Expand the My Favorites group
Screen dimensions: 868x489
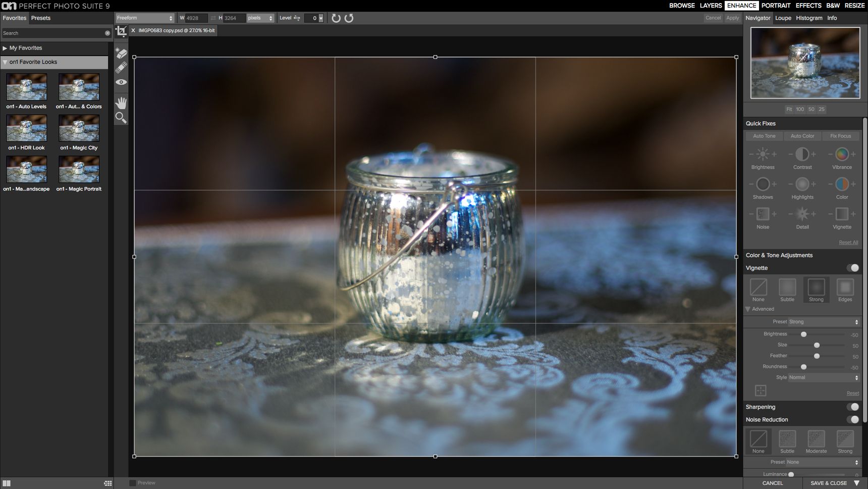click(5, 48)
